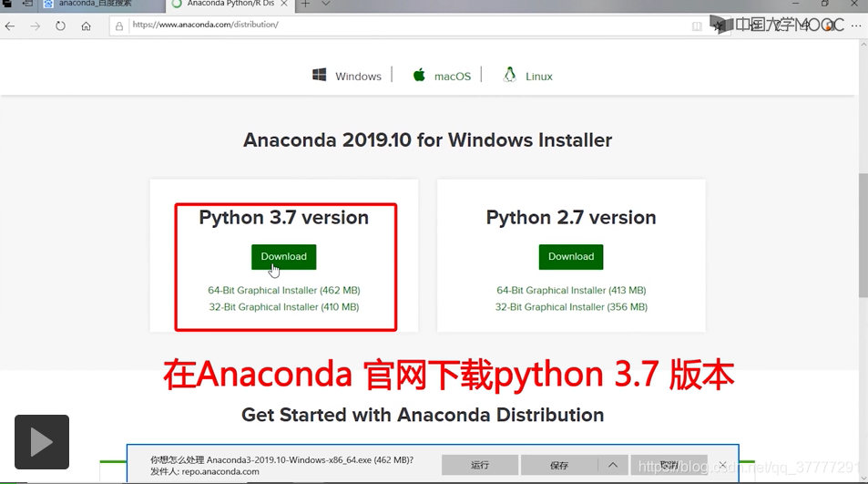Click 取消 to cancel the download

669,465
